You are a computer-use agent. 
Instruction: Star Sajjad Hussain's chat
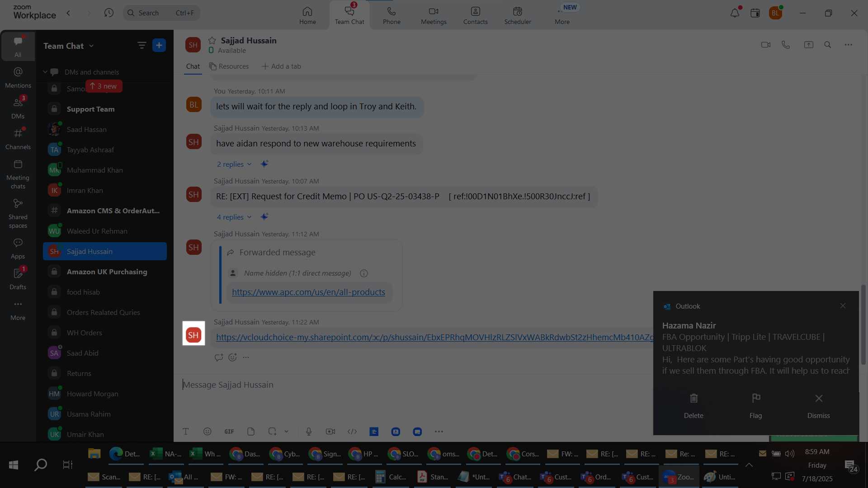pyautogui.click(x=212, y=41)
